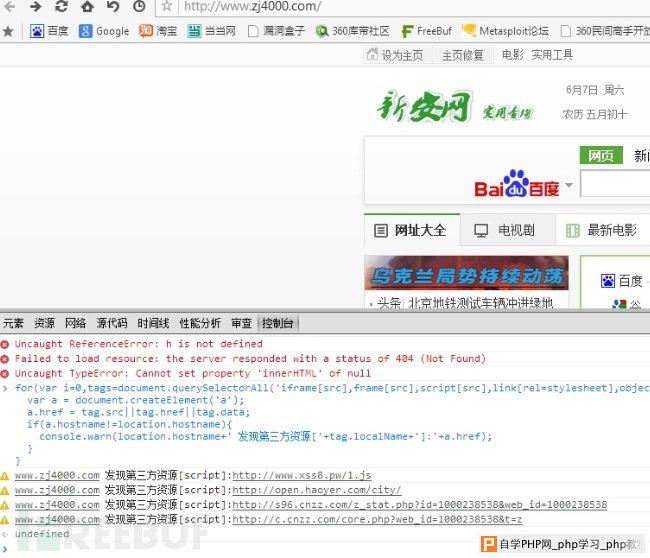The width and height of the screenshot is (650, 558).
Task: Click the 主页修复 button
Action: [462, 55]
